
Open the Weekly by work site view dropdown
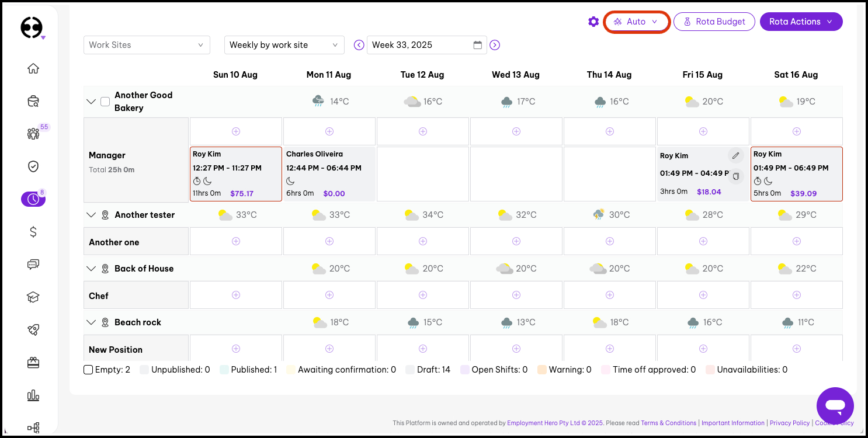(284, 45)
